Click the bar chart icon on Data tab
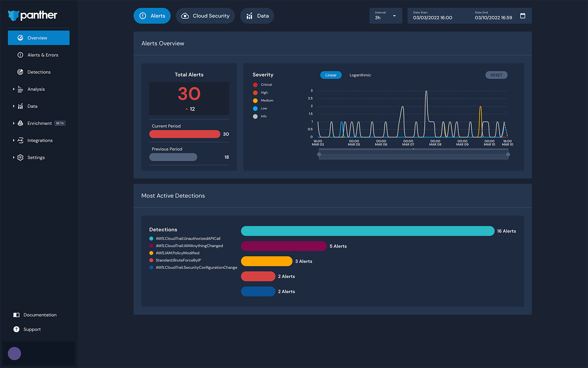Image resolution: width=588 pixels, height=368 pixels. (x=250, y=16)
